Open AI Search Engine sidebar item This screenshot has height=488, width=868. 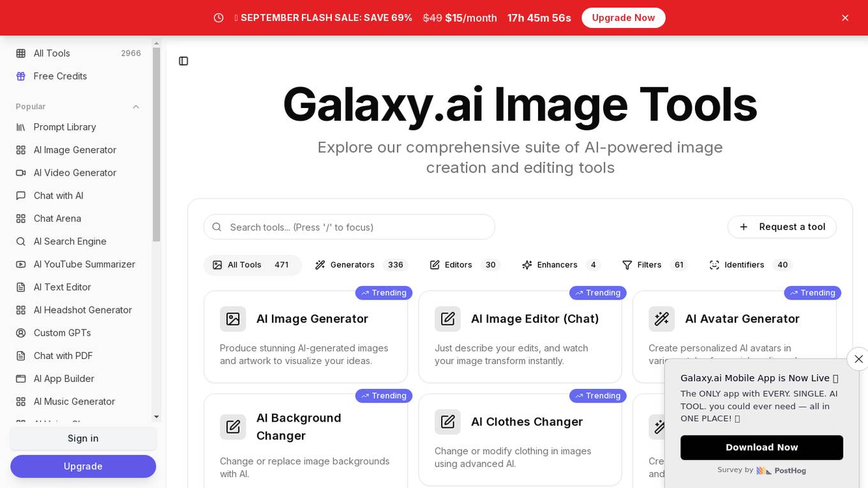pyautogui.click(x=79, y=241)
